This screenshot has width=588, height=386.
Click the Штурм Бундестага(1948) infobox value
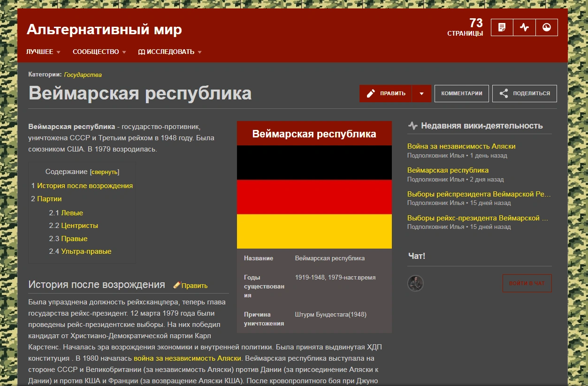(x=331, y=315)
